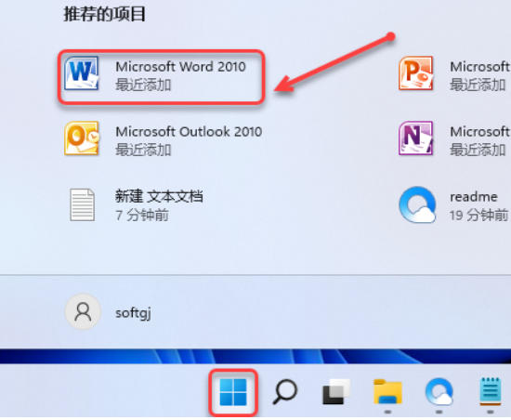This screenshot has height=420, width=511.
Task: Click the softgj account name
Action: pos(133,313)
